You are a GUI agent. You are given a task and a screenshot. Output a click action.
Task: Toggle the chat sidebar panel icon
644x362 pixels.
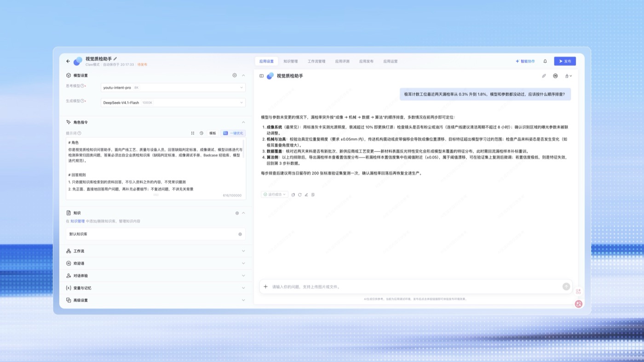pos(261,76)
